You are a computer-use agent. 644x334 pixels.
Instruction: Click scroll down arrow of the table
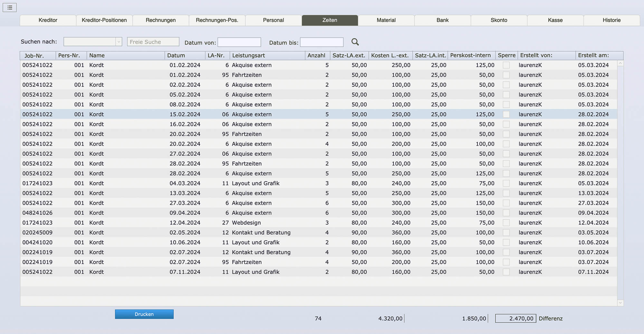(x=620, y=303)
